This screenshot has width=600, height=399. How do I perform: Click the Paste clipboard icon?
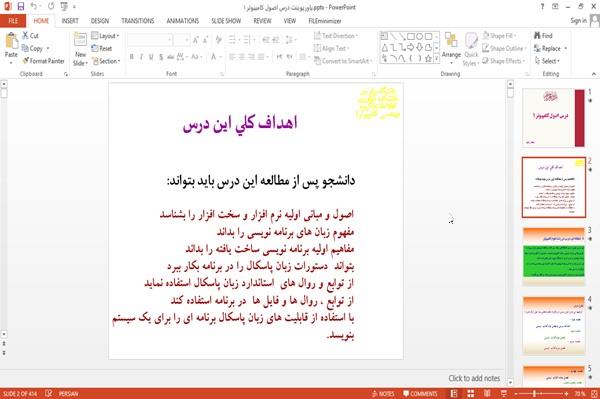click(x=11, y=41)
